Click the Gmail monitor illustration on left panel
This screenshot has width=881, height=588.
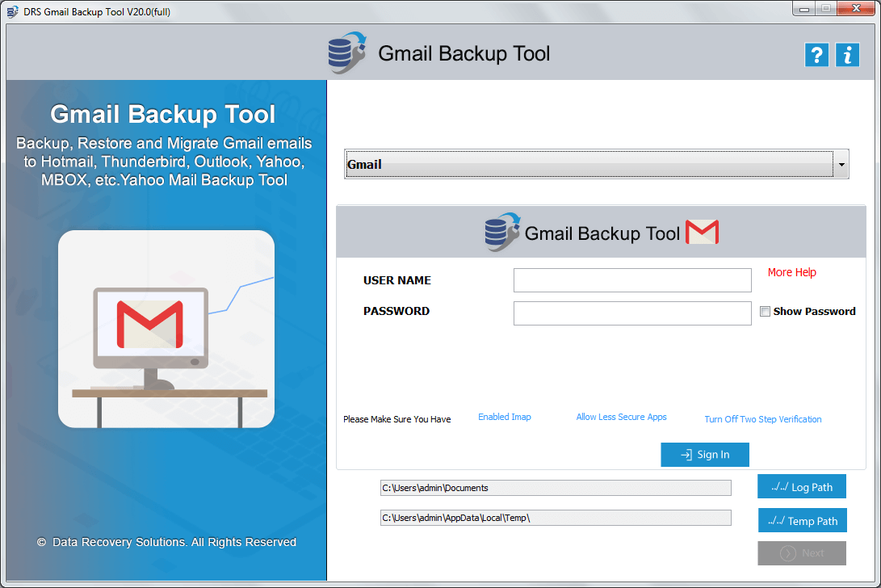click(166, 329)
